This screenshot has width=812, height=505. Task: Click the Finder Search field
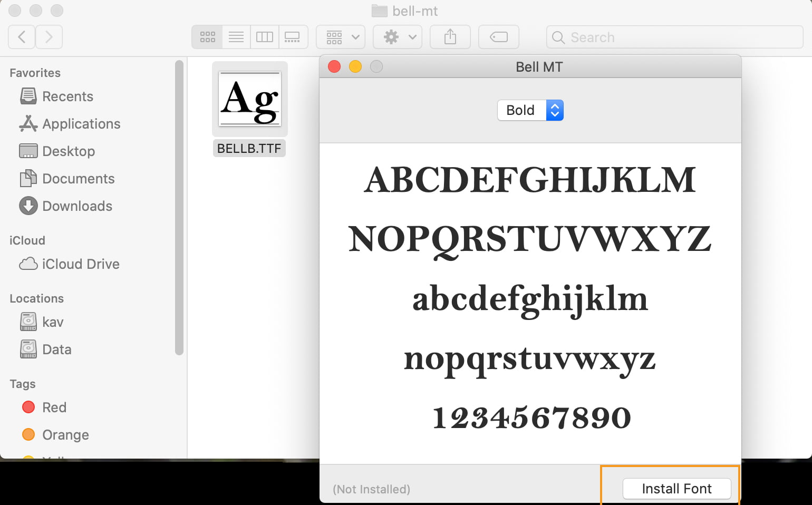(675, 37)
